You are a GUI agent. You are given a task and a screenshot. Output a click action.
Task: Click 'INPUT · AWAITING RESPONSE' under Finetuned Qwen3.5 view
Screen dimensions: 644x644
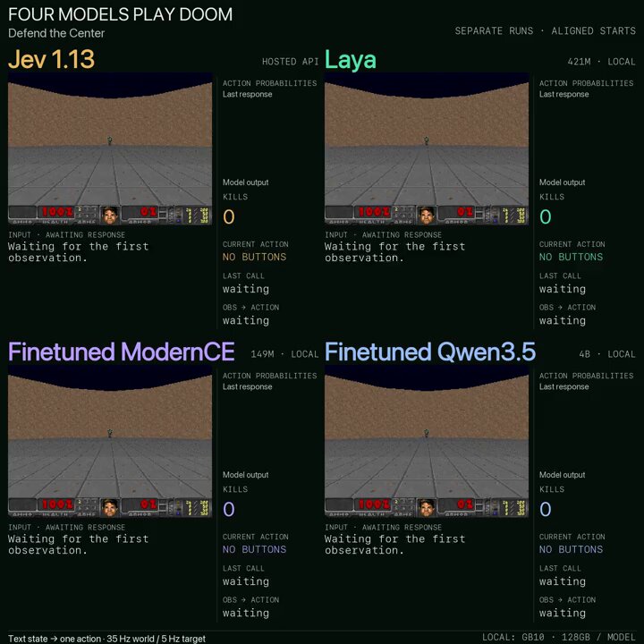383,528
